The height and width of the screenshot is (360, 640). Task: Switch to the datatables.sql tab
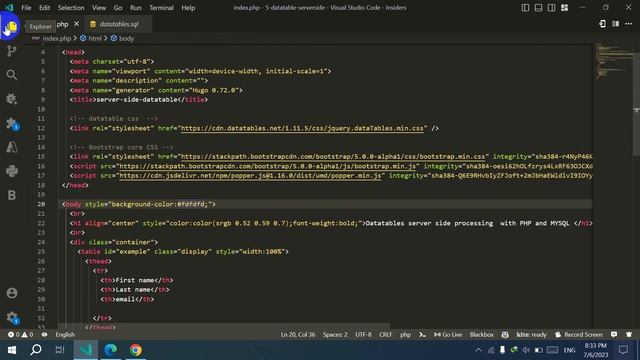(x=118, y=24)
